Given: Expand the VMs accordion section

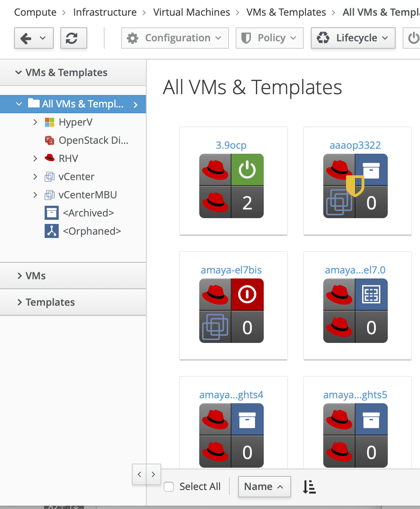Looking at the screenshot, I should click(x=73, y=276).
